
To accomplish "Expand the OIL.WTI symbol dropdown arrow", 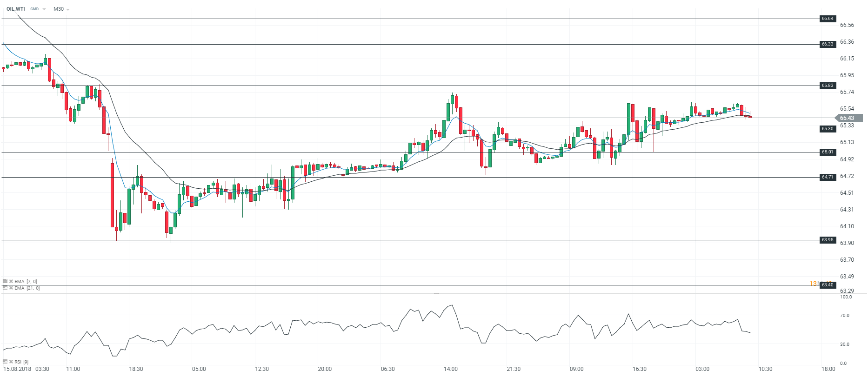I will (44, 9).
